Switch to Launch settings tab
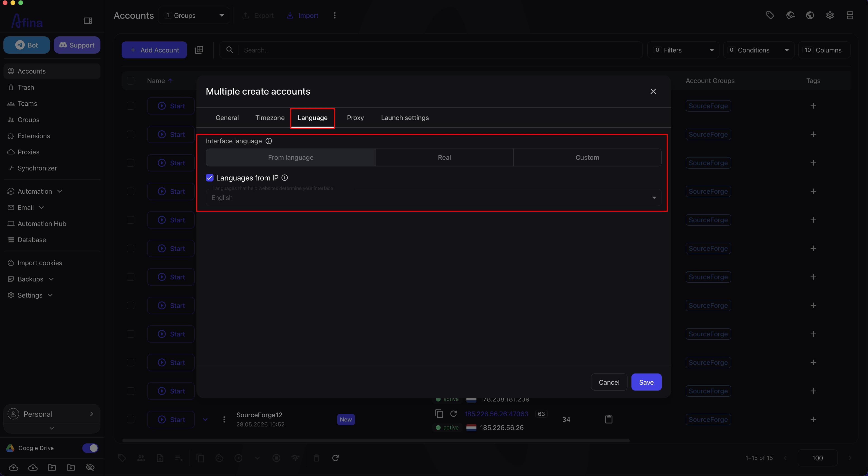This screenshot has height=476, width=868. tap(405, 118)
